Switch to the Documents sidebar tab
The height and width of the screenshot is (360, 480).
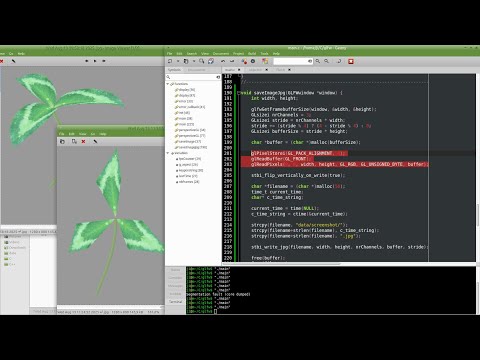coord(197,70)
